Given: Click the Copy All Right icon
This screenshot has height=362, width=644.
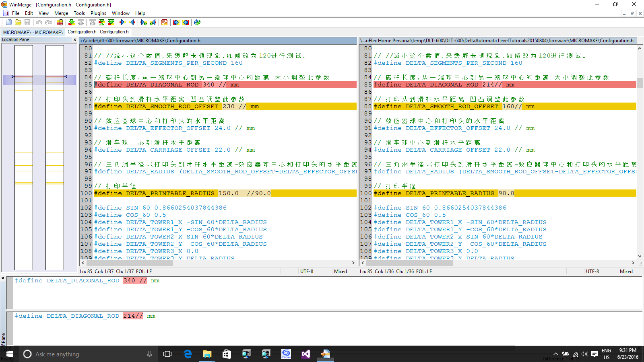Looking at the screenshot, I should tap(176, 23).
